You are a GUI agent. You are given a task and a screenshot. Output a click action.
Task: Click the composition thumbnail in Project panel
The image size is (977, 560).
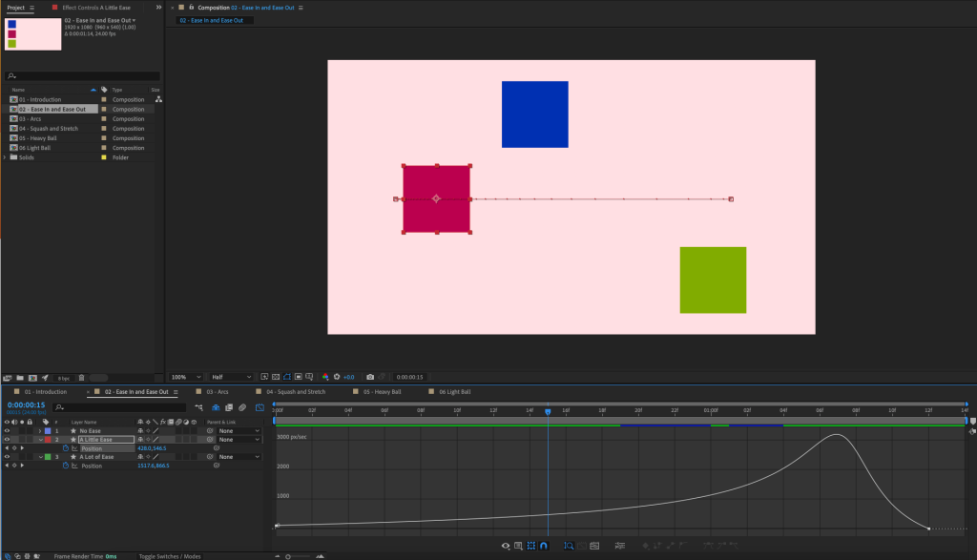pos(33,34)
